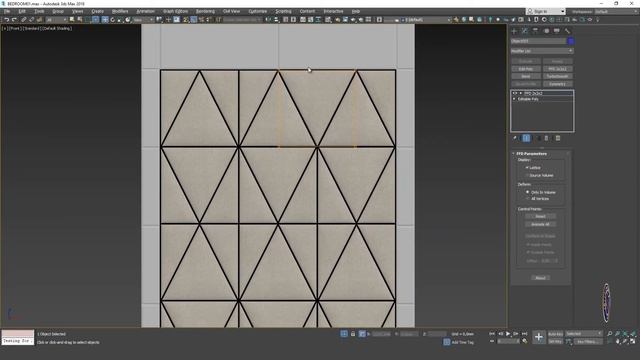Viewport: 640px width, 360px height.
Task: Click the Zoom Extents navigation icon
Action: tap(625, 333)
